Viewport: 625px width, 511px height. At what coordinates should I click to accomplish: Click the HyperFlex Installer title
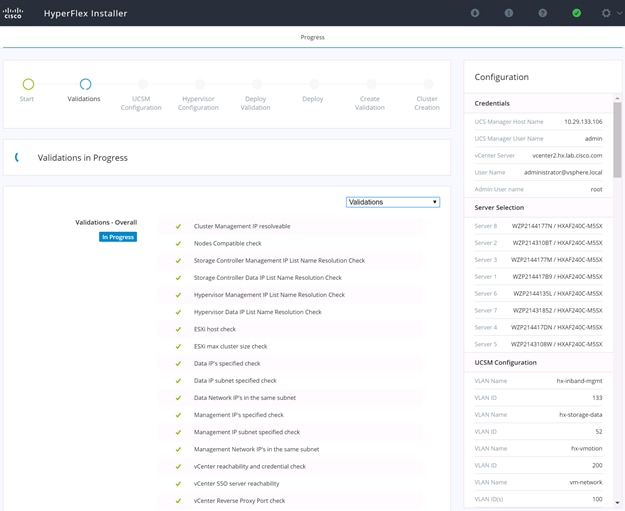pyautogui.click(x=85, y=13)
